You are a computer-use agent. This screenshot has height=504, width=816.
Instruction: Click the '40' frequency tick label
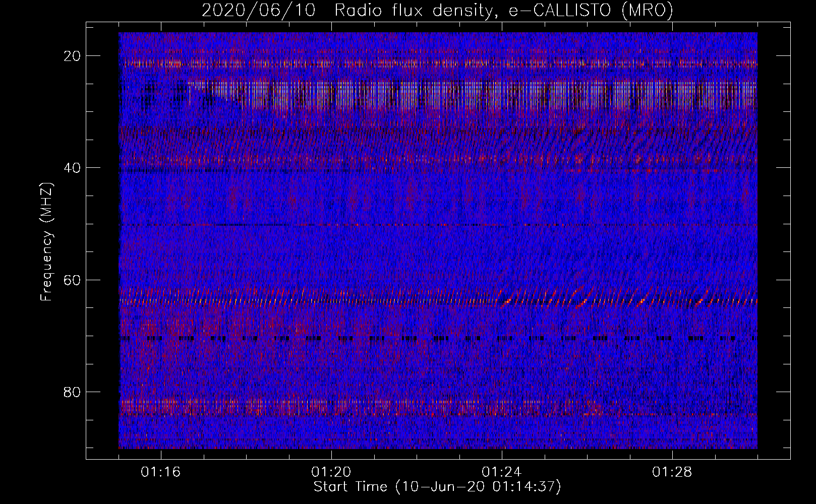click(73, 168)
